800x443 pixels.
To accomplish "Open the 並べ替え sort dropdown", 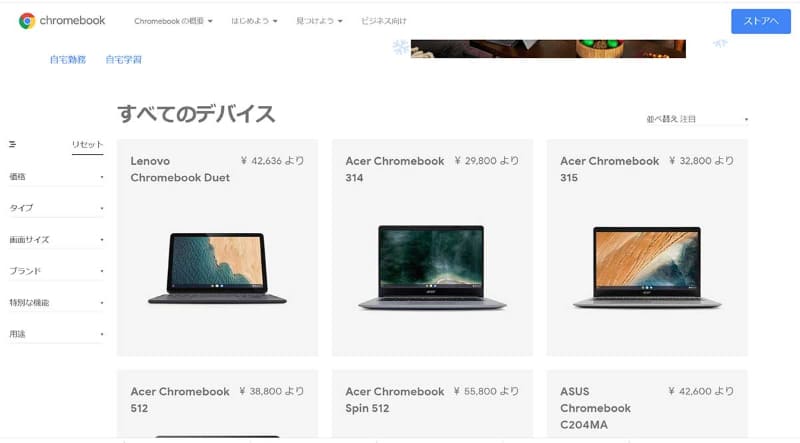I will [697, 119].
